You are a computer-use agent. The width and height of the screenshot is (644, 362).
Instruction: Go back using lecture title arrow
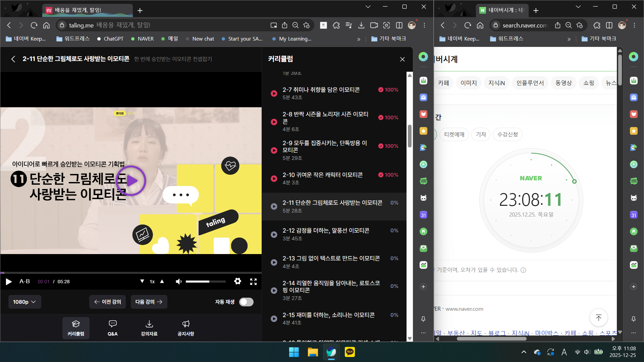13,59
